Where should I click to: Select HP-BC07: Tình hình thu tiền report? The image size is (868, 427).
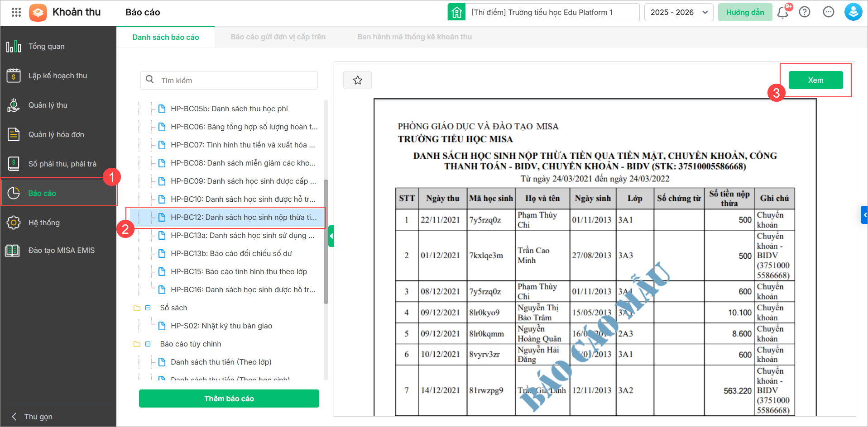[243, 145]
